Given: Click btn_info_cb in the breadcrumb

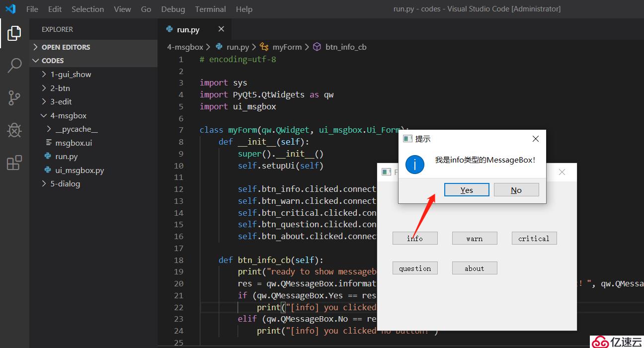Looking at the screenshot, I should coord(346,47).
